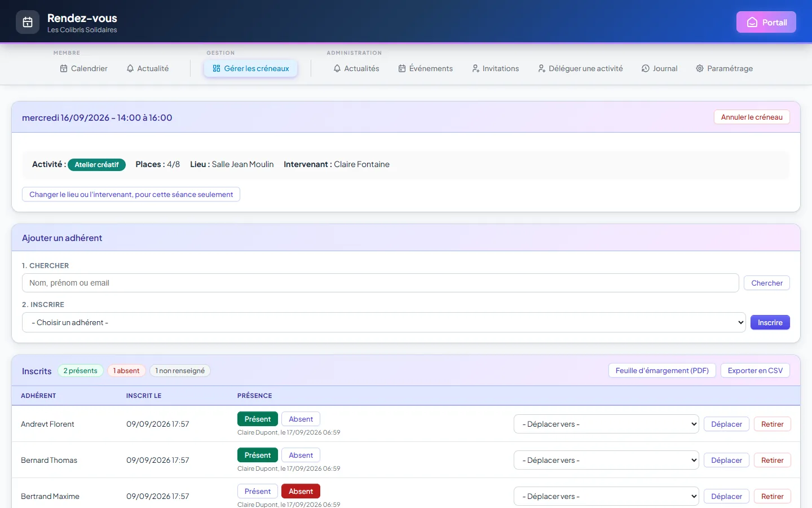Open the Choisir un adhérent dropdown
Image resolution: width=812 pixels, height=508 pixels.
384,322
